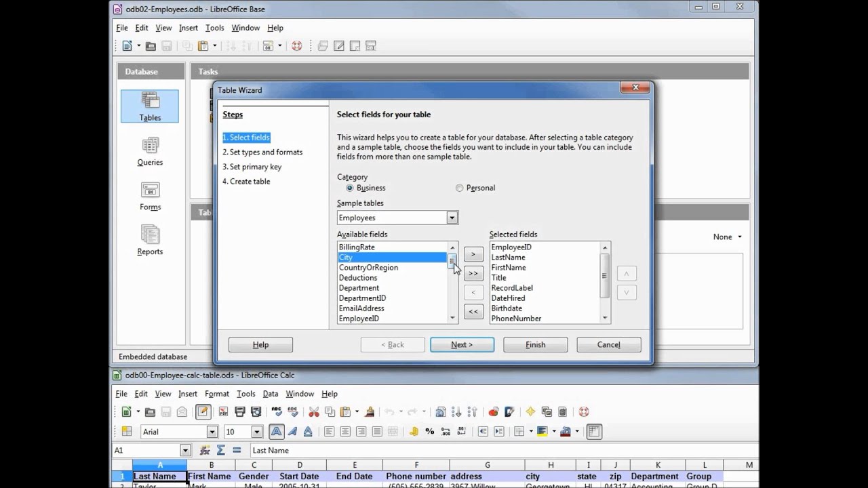Open Background Color dropdown arrow in Calc
The height and width of the screenshot is (488, 868).
(554, 431)
